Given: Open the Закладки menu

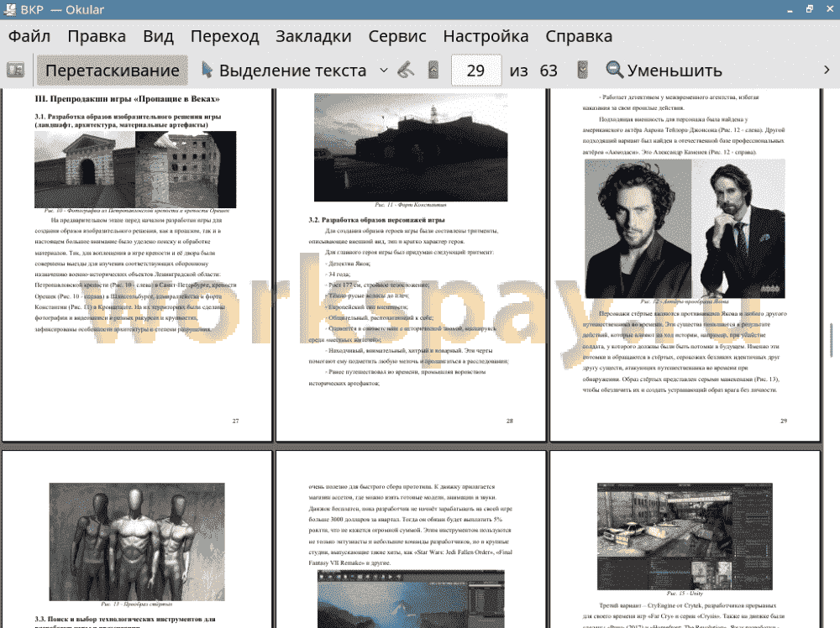Looking at the screenshot, I should point(313,36).
